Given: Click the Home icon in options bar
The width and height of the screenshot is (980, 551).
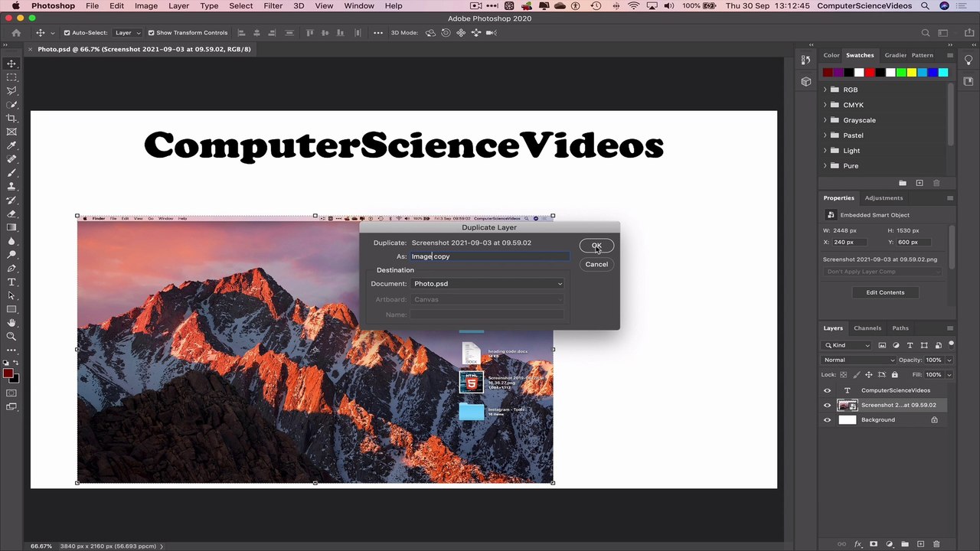Looking at the screenshot, I should click(16, 33).
